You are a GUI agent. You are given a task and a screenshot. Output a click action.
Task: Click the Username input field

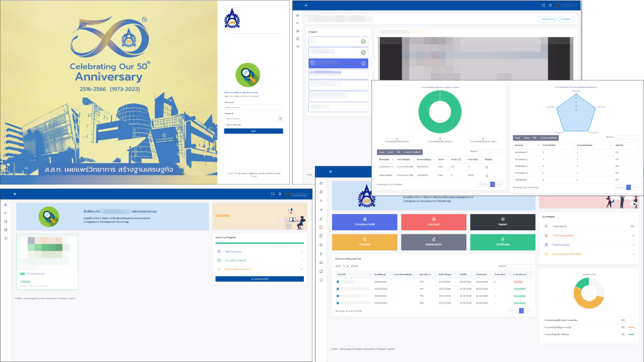(x=253, y=107)
